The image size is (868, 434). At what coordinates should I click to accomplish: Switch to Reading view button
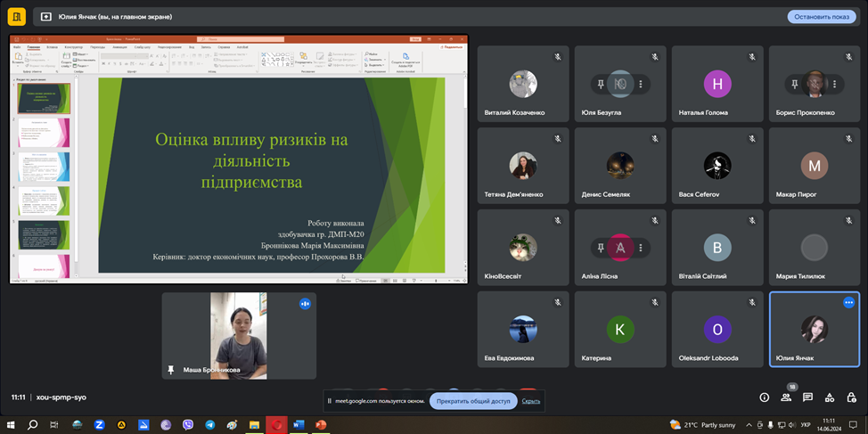click(403, 281)
